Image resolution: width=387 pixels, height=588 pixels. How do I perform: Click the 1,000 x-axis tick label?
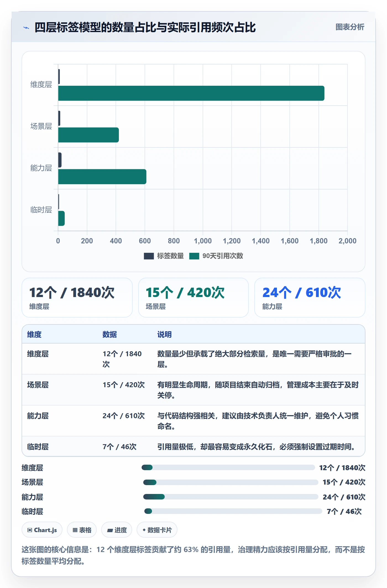tap(203, 241)
